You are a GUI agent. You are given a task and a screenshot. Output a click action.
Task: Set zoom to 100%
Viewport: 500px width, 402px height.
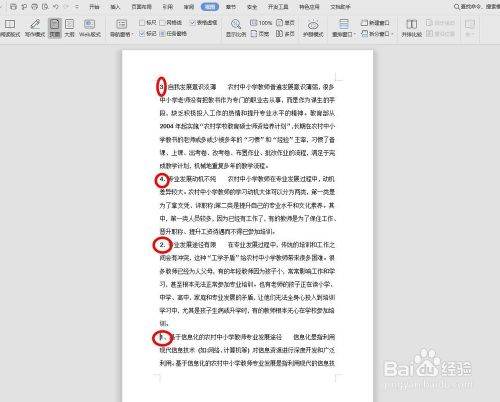[261, 23]
